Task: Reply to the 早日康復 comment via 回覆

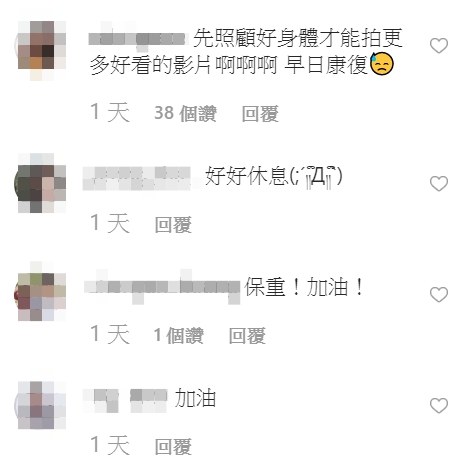Action: pos(260,114)
